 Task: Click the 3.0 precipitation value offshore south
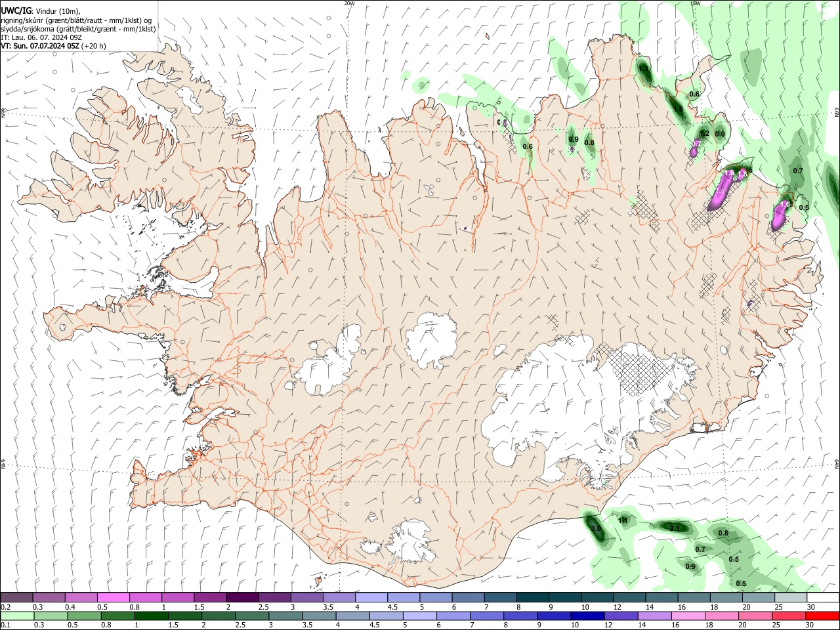pyautogui.click(x=596, y=528)
